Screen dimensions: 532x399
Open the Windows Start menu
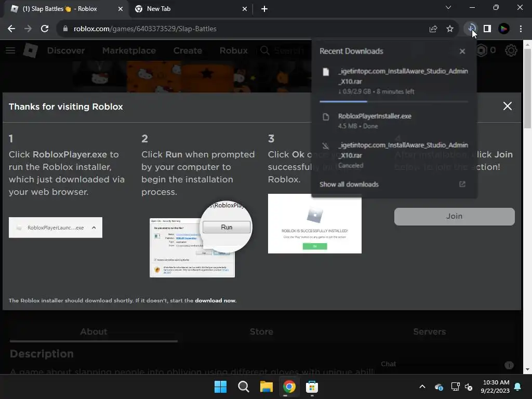pos(220,387)
